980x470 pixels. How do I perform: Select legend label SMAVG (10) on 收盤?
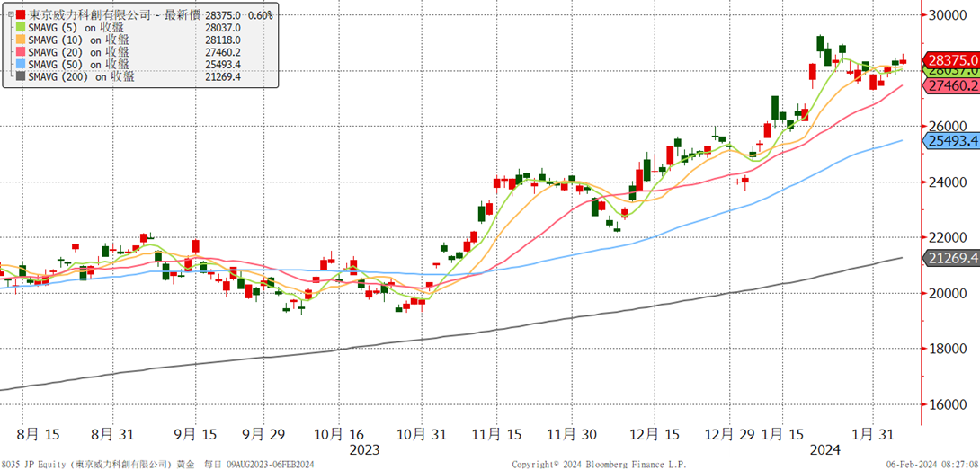pyautogui.click(x=79, y=40)
